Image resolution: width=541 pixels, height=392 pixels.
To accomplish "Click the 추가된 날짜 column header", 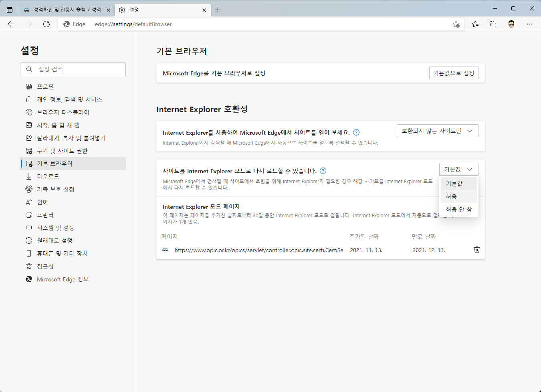I will click(x=364, y=237).
